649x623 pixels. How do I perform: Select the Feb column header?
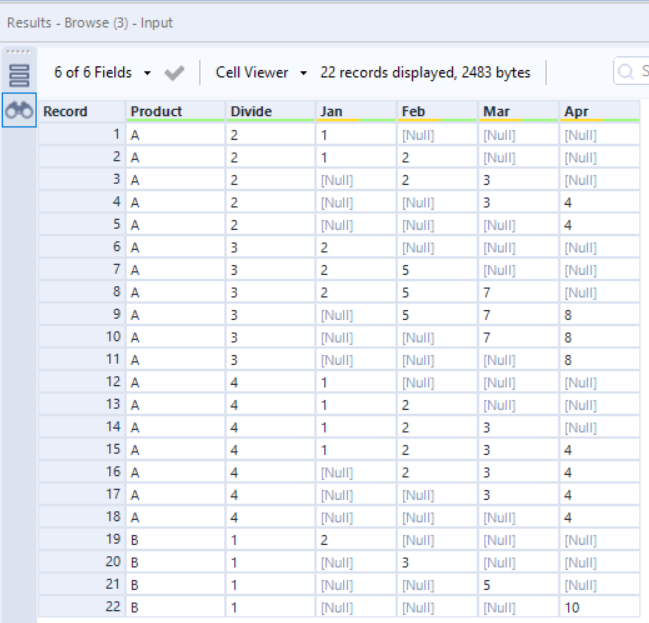[x=413, y=111]
